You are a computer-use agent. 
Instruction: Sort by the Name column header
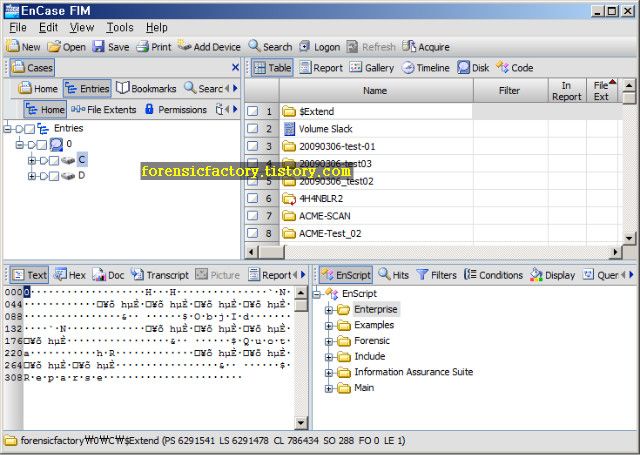pyautogui.click(x=376, y=91)
